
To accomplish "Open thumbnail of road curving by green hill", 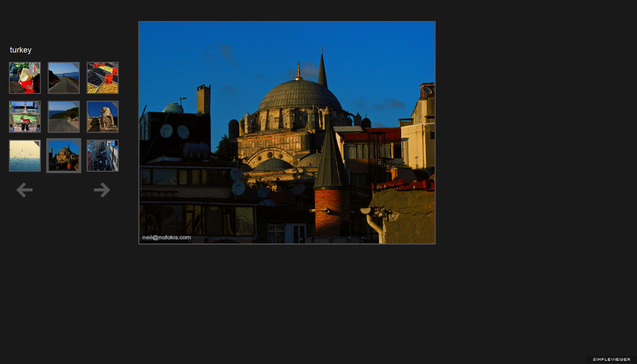I will pyautogui.click(x=64, y=117).
